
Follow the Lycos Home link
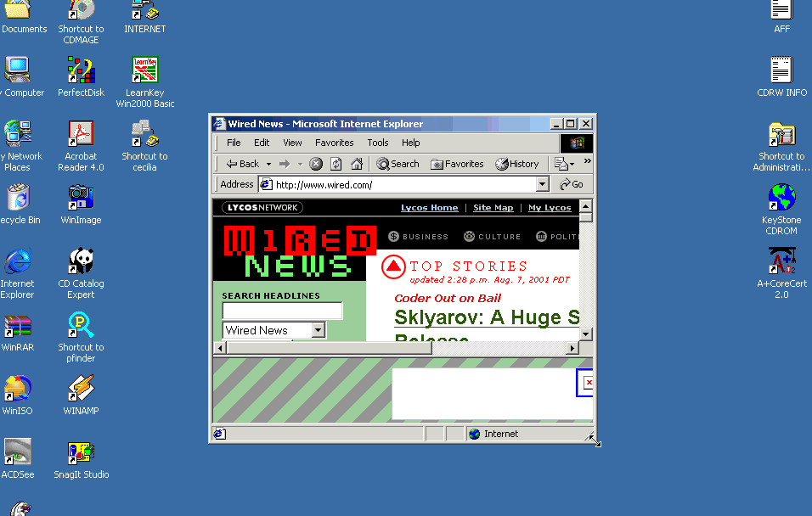coord(429,208)
